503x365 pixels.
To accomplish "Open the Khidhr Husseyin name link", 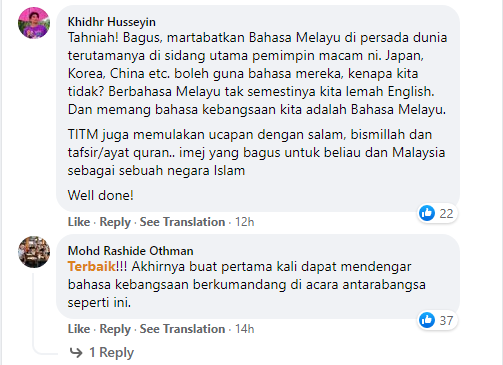I will 112,22.
